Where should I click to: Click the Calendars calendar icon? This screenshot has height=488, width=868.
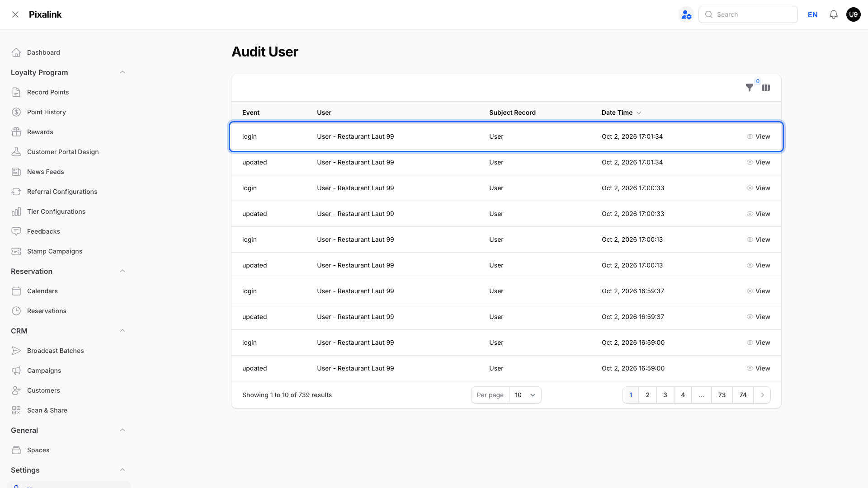tap(16, 291)
